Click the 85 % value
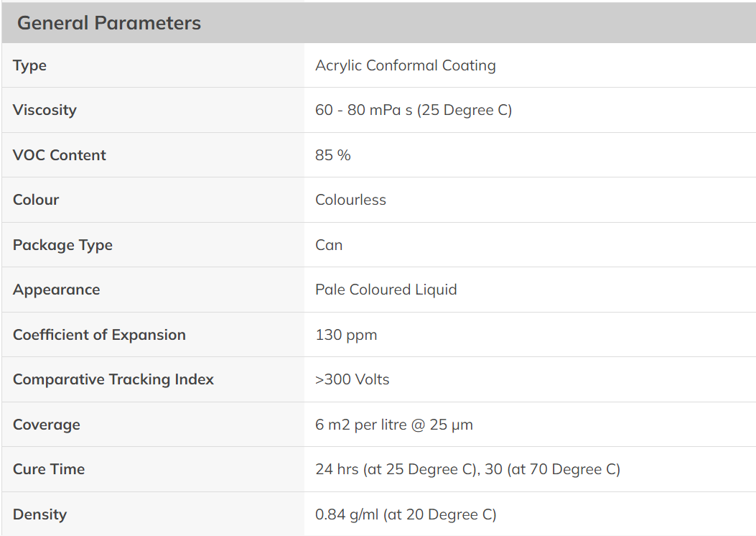This screenshot has width=756, height=536. click(x=332, y=155)
